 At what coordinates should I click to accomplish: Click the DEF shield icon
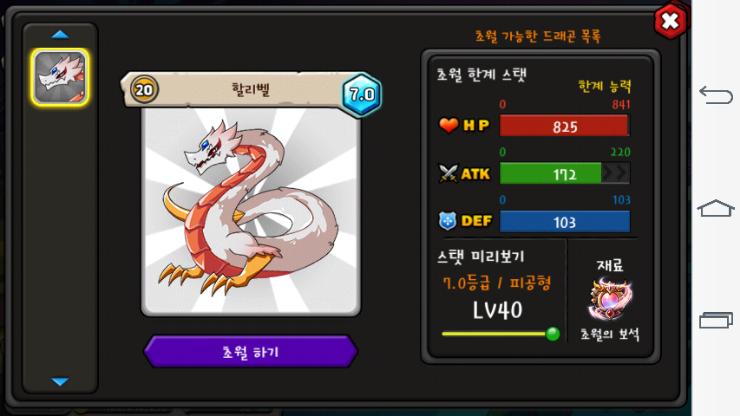(x=447, y=221)
